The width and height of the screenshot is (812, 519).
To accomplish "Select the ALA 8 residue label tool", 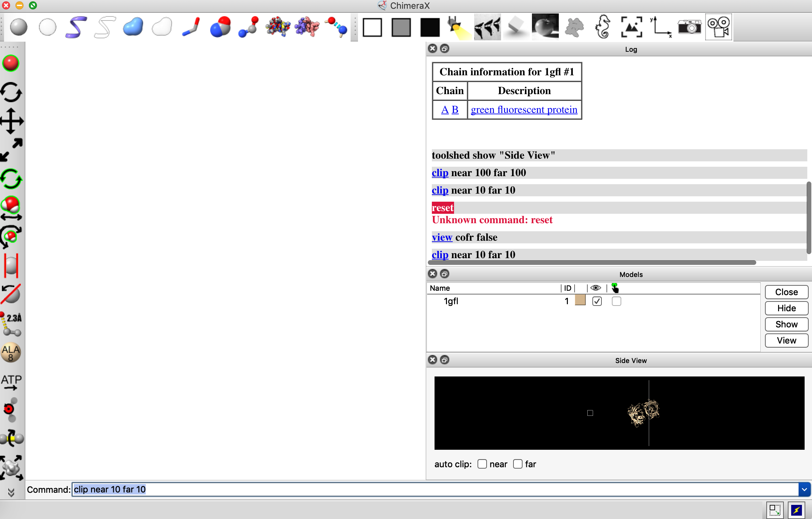I will (x=11, y=353).
